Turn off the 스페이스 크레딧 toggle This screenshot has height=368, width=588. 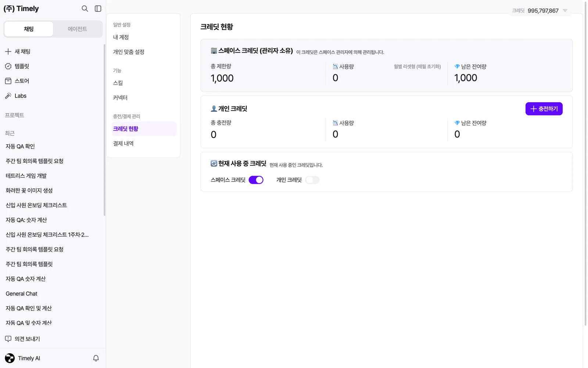click(256, 180)
